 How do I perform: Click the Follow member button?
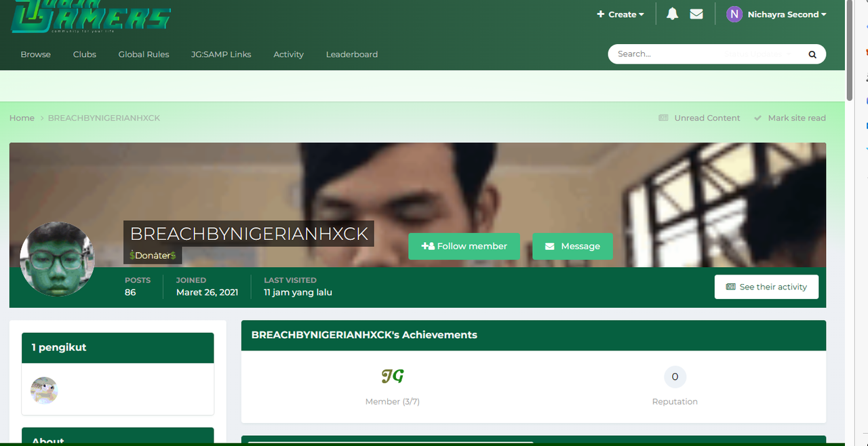[464, 246]
